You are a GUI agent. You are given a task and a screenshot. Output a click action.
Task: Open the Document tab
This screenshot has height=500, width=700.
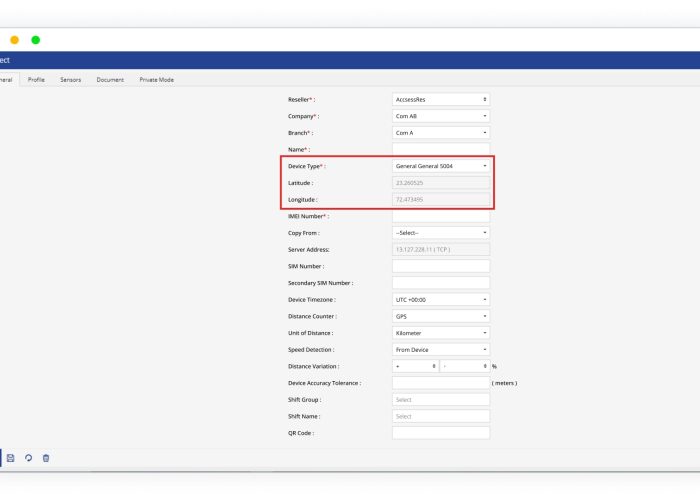click(110, 79)
